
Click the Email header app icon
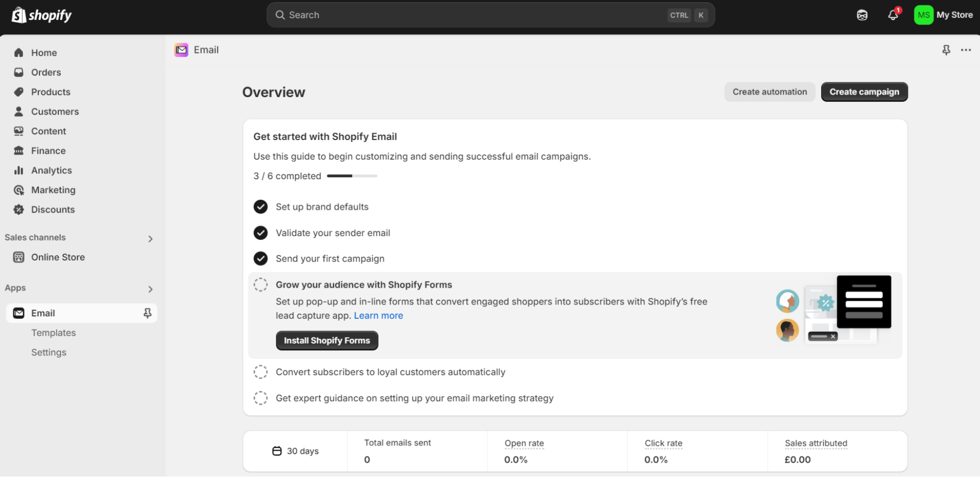pos(181,50)
